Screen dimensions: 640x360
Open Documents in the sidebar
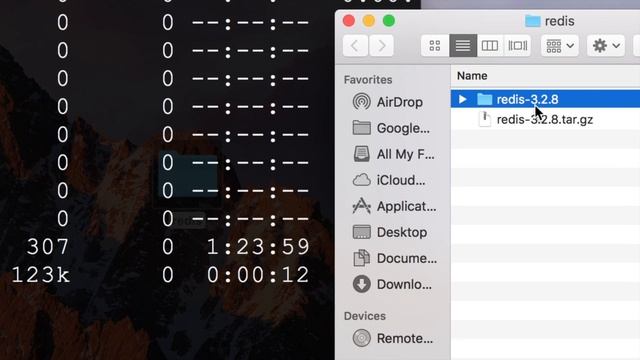pyautogui.click(x=395, y=258)
